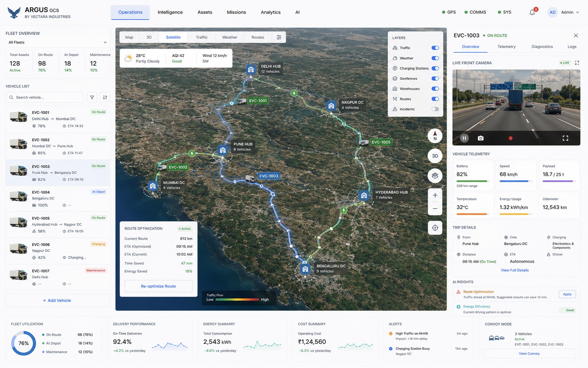
Task: Close the EVC-1003 detail panel
Action: click(576, 36)
